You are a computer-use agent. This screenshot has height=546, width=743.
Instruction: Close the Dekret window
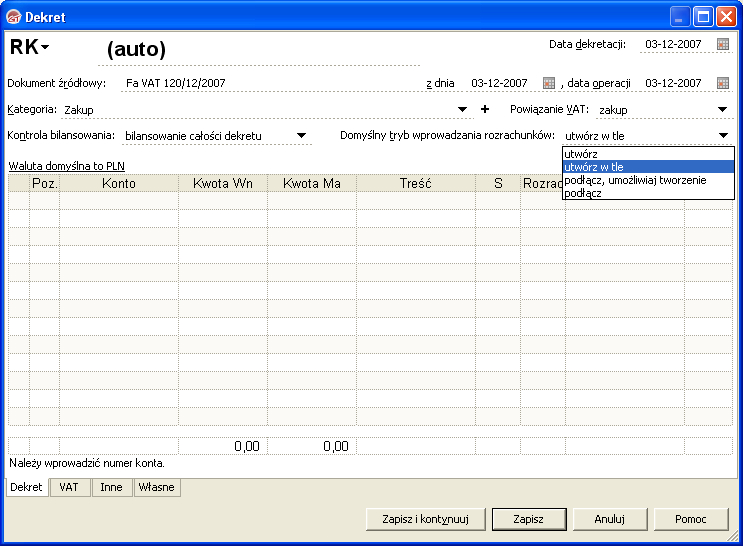point(725,17)
